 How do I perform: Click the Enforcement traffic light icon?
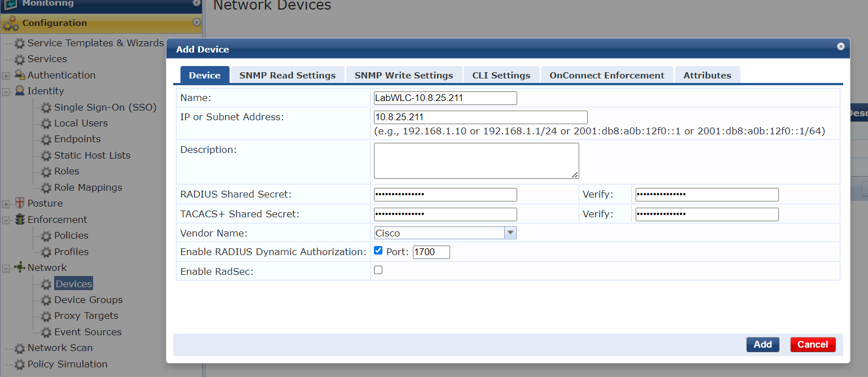(x=20, y=220)
